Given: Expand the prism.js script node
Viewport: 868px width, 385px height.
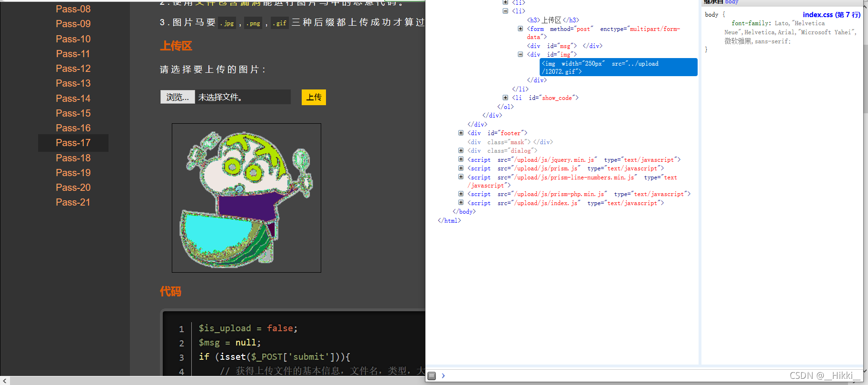Looking at the screenshot, I should coord(461,168).
